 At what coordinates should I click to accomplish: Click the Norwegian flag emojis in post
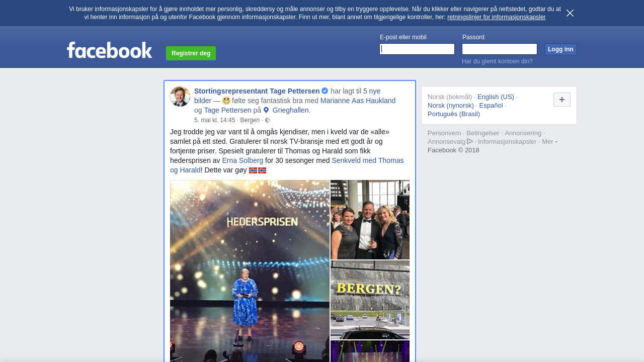tap(258, 170)
